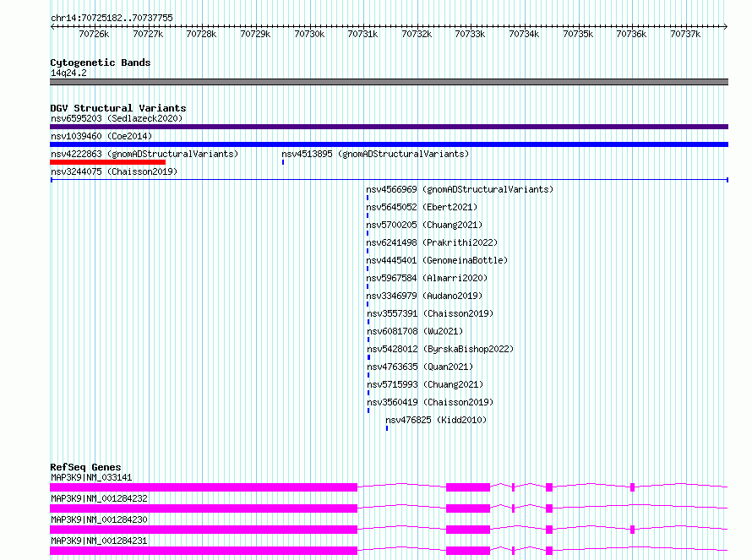Open the nsv476825 (Kidd2010) variant

pos(436,420)
